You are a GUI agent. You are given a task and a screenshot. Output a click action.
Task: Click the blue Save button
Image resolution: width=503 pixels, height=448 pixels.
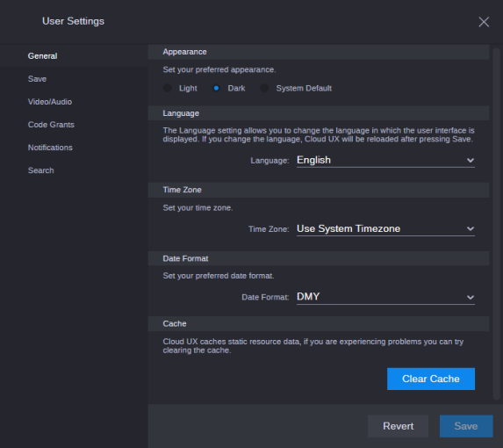[466, 426]
